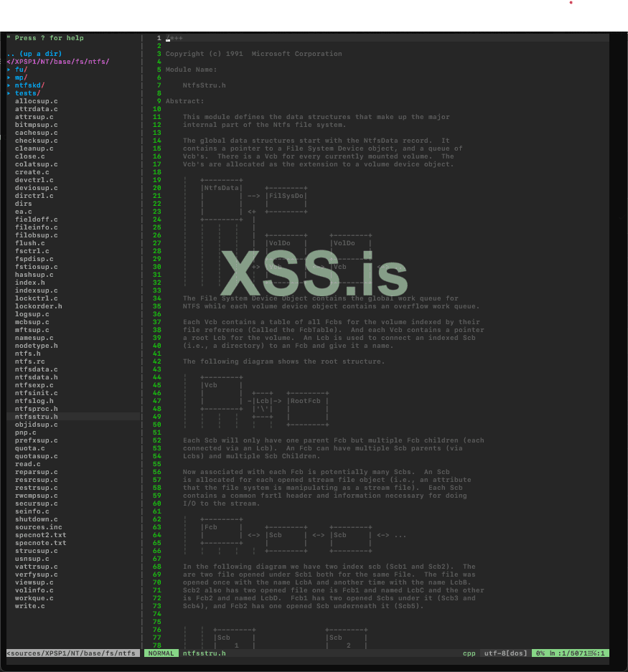Open create.c file
This screenshot has width=628, height=672.
tap(32, 172)
